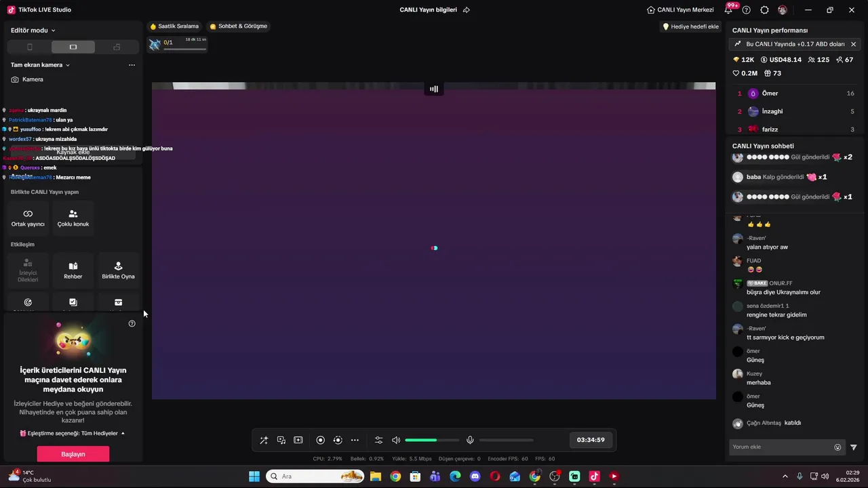
Task: Click the dashed-ring record icon
Action: coord(338,440)
